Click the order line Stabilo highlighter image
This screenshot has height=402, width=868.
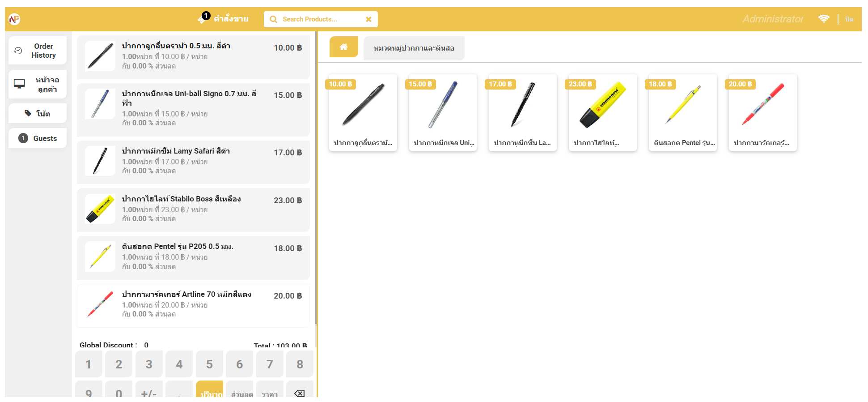tap(100, 209)
